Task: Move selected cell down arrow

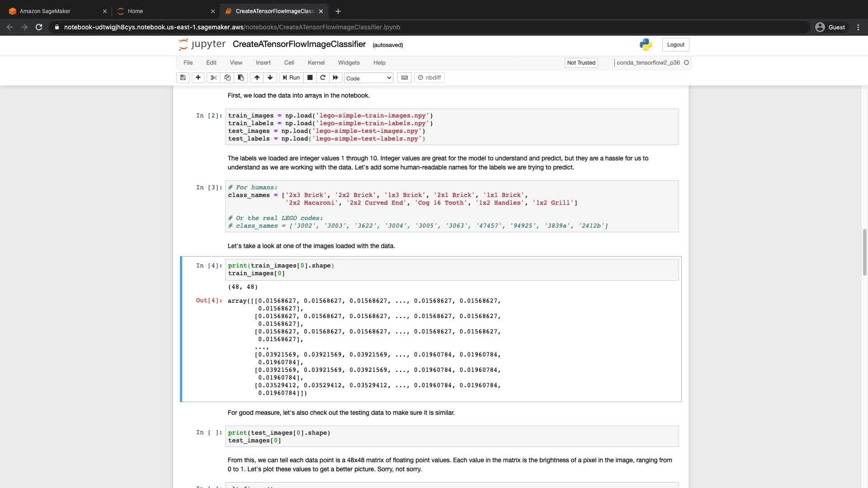Action: coord(270,78)
